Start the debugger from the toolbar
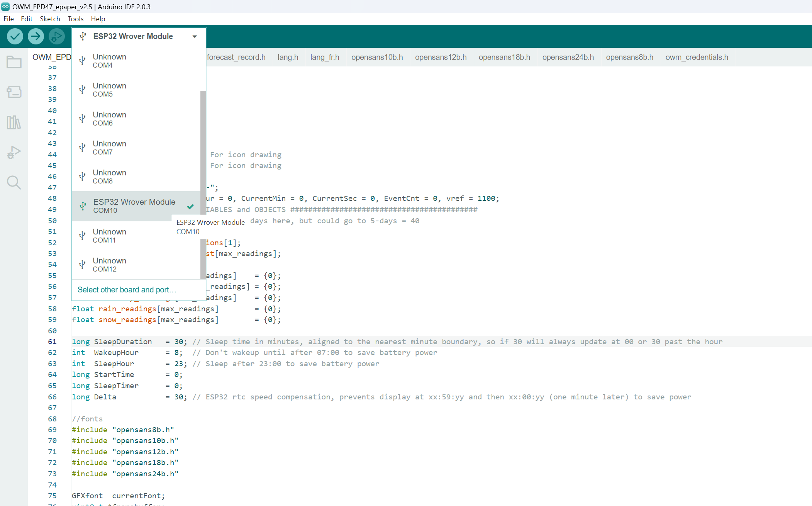The image size is (812, 506). pos(57,36)
